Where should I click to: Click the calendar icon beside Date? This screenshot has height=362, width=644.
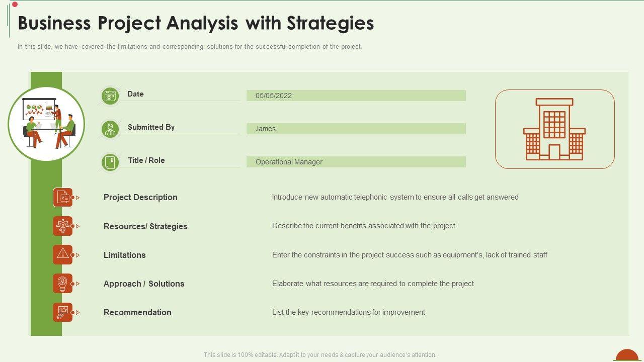tap(110, 96)
